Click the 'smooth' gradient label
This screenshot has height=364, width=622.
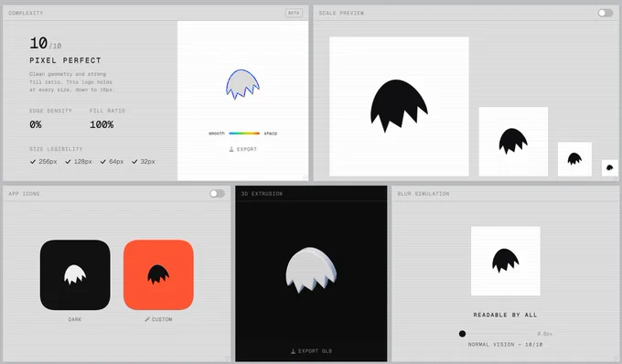(217, 134)
